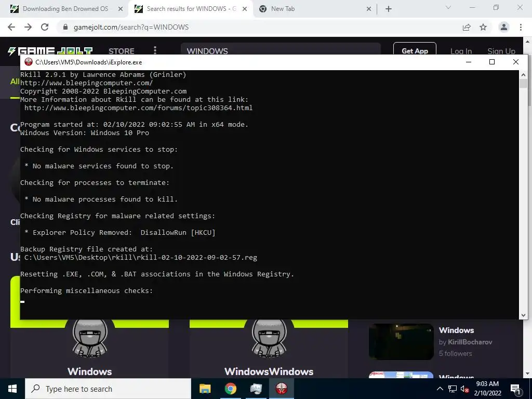Reload the gamejolt.com page
Viewport: 532px width, 399px height.
[x=45, y=27]
